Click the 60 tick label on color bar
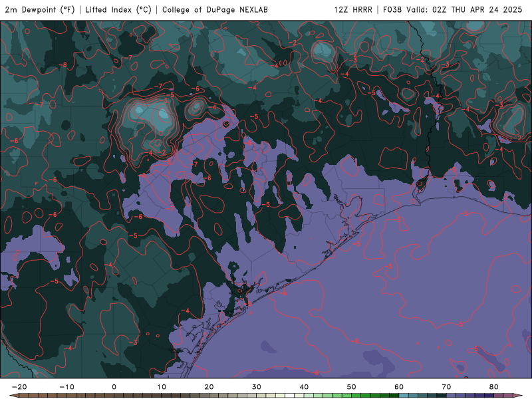532x399 pixels. point(399,387)
